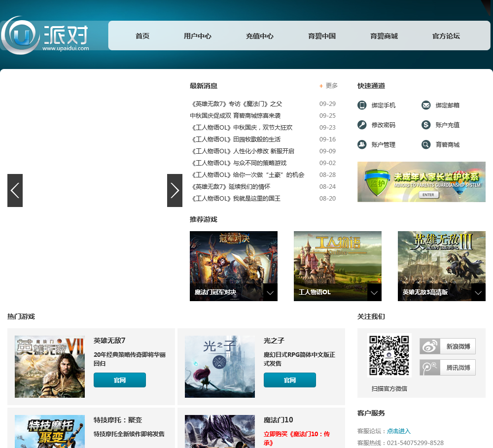Open the 首页 navigation item
Screen dimensions: 493x448
(x=142, y=36)
